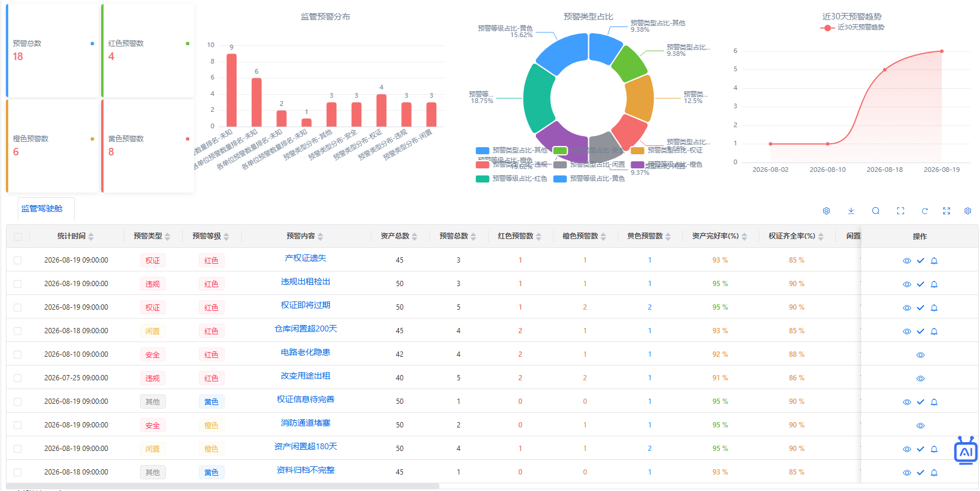
Task: Click the gear icon after the expand-arrows icon
Action: tap(968, 211)
